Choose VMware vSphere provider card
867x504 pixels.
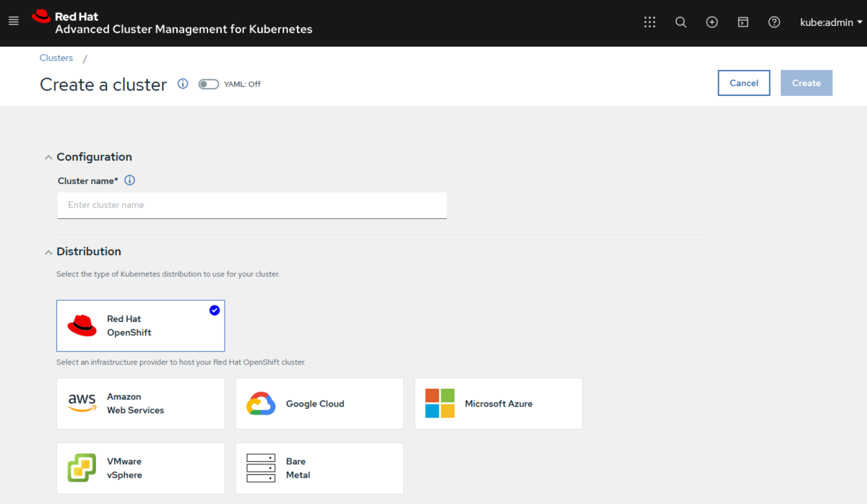tap(141, 468)
